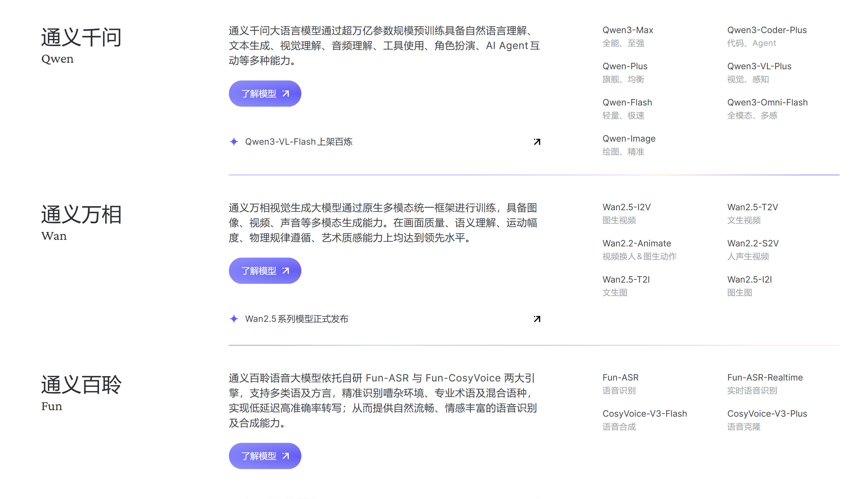Click arrow icon beside Wan2.5 release announcement
The height and width of the screenshot is (499, 868).
[x=537, y=319]
